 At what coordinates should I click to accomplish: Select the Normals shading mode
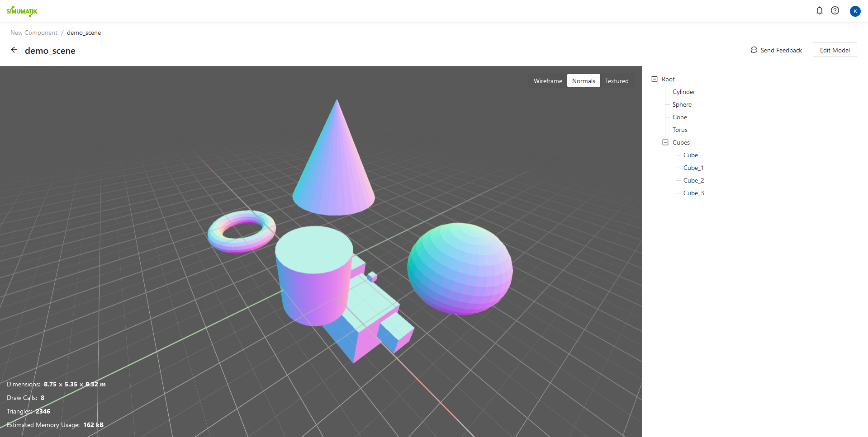583,80
